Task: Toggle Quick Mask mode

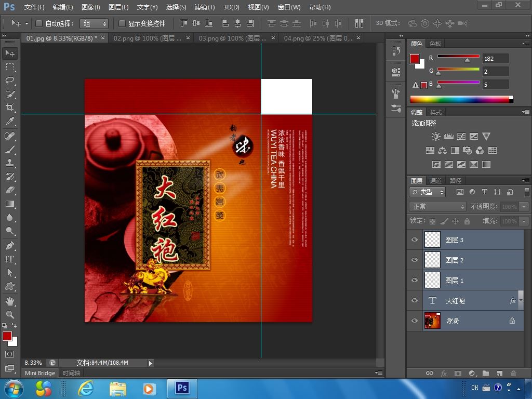Action: (x=10, y=354)
